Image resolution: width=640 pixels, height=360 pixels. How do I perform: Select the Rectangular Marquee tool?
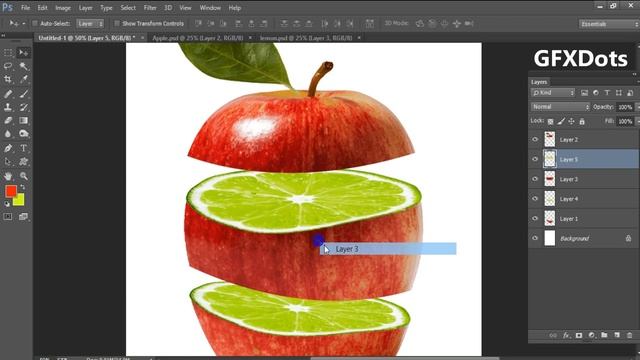click(x=8, y=53)
